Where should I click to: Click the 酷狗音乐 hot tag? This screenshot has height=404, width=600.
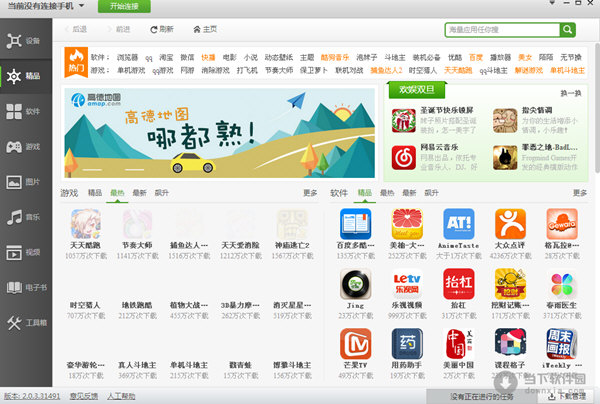[x=335, y=57]
